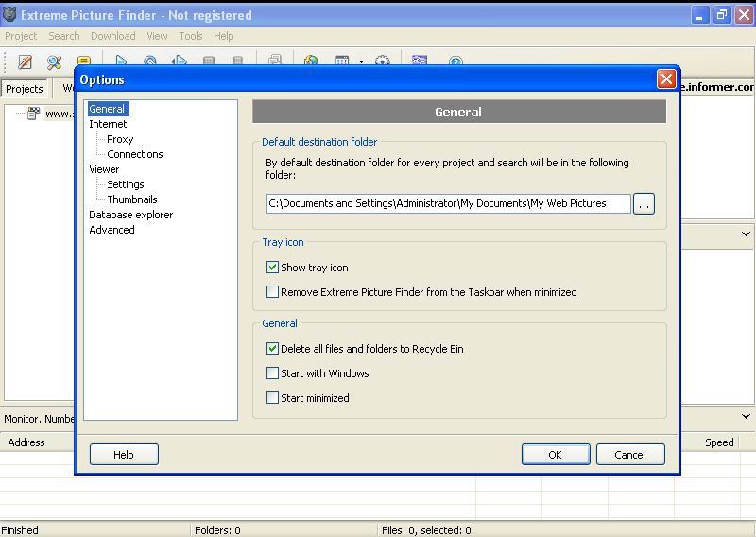Select Viewer category in options tree
This screenshot has height=537, width=756.
tap(104, 169)
